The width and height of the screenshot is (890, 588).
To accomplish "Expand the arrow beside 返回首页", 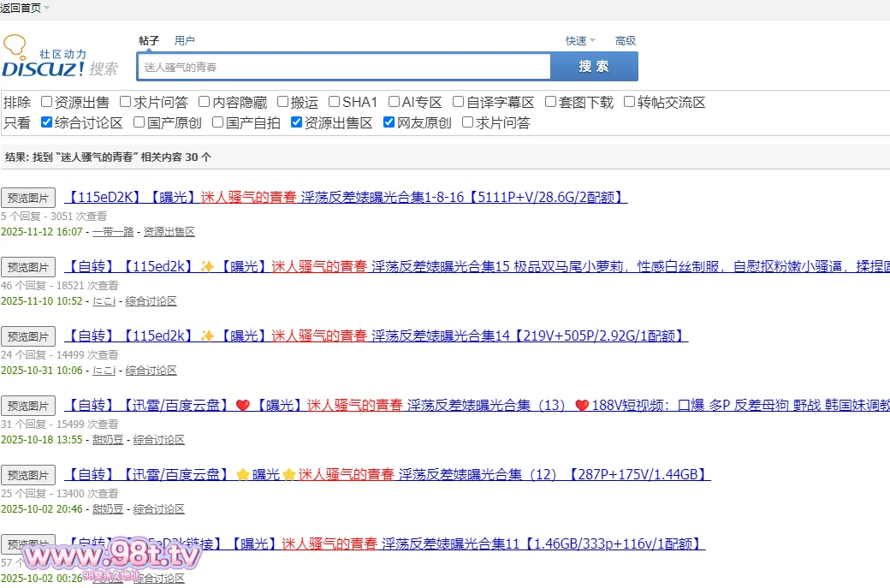I will 47,8.
